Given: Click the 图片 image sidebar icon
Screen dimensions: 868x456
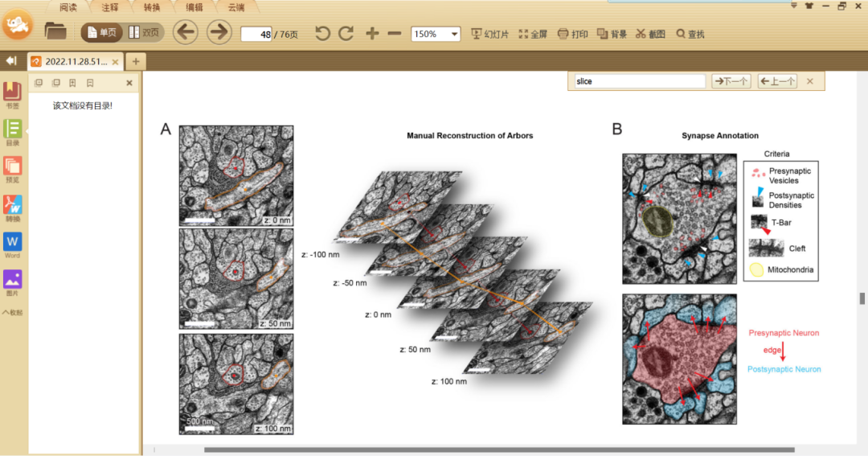Looking at the screenshot, I should (x=12, y=283).
